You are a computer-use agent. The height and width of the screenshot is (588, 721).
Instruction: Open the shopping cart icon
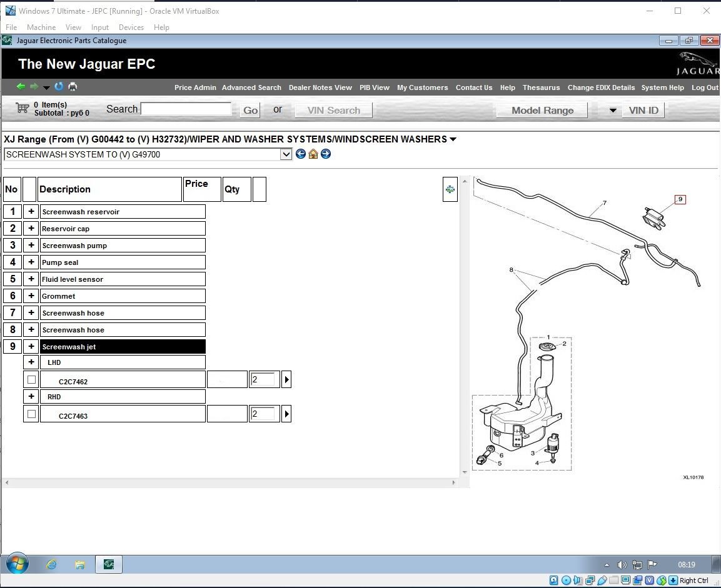pos(23,109)
